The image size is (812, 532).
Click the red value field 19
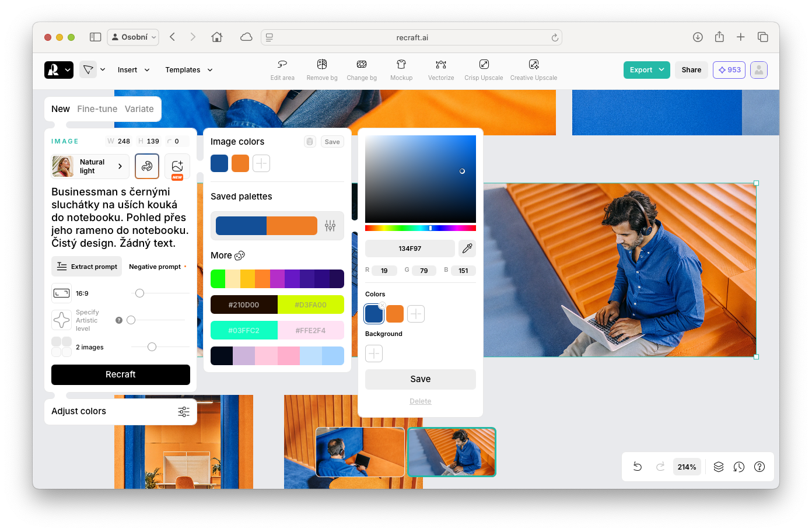click(x=384, y=271)
